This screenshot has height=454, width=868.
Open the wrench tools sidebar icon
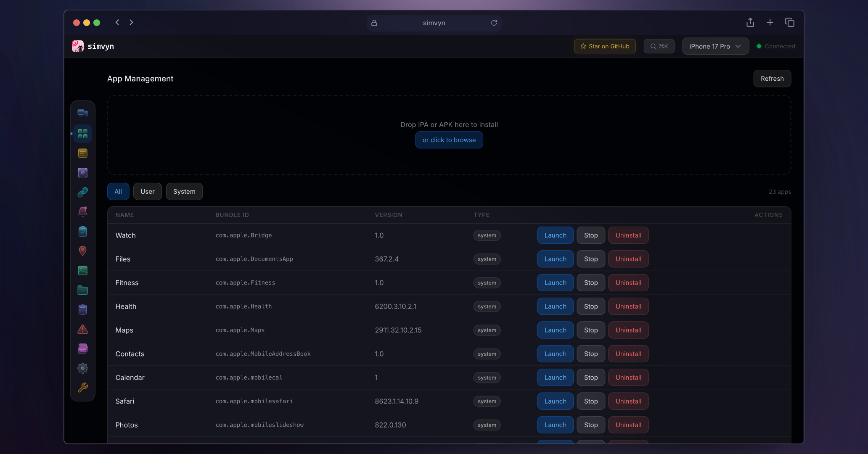(82, 388)
